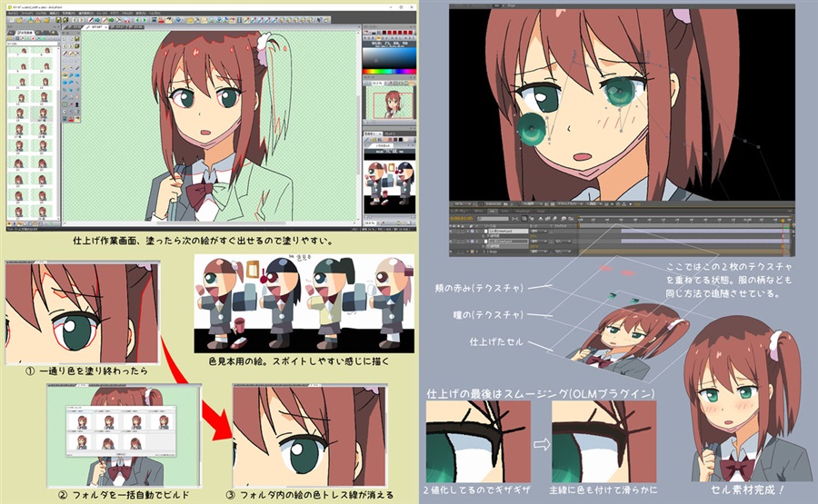
Task: Click the navigator preview thumbnail in AniLaPaint
Action: [x=389, y=102]
